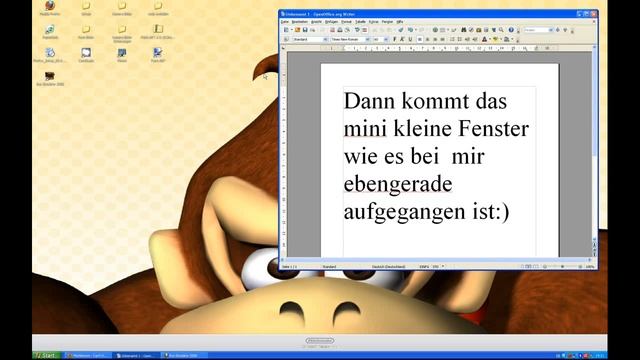Switch to the OpenOffice Writer taskbar button

click(x=136, y=356)
